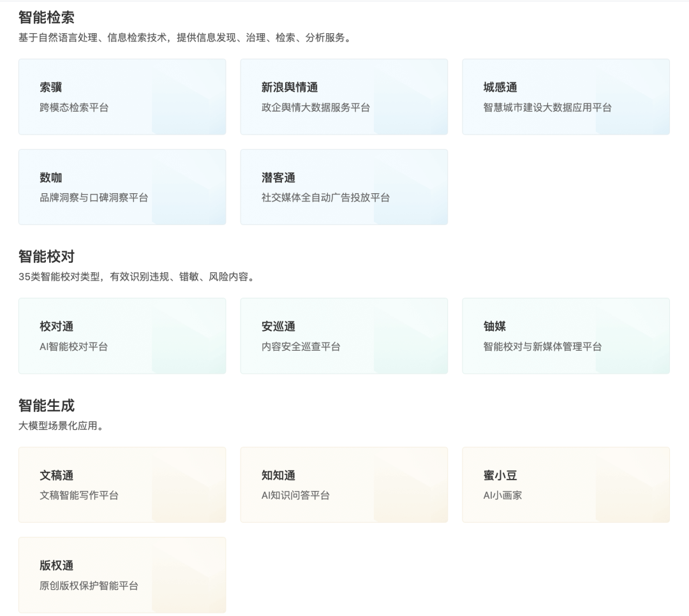Select the 安巡通 内容安全巡查 card
Image resolution: width=689 pixels, height=616 pixels.
344,336
